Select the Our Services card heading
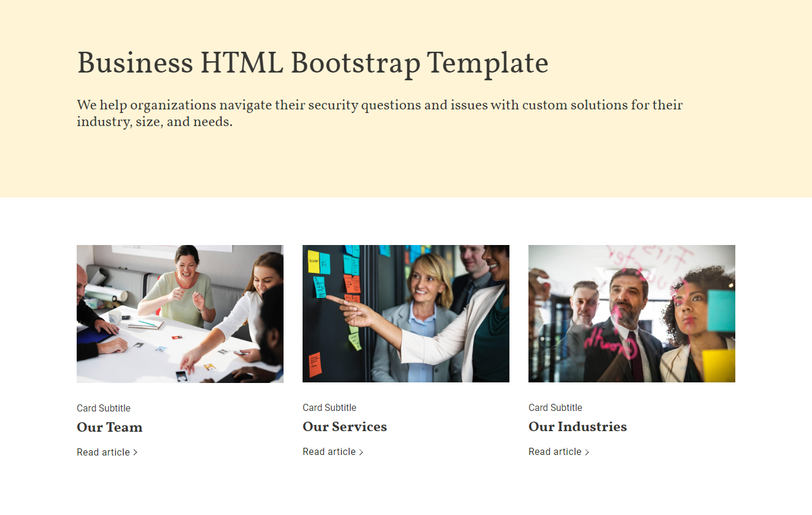Screen dimensions: 812x515 pyautogui.click(x=345, y=426)
